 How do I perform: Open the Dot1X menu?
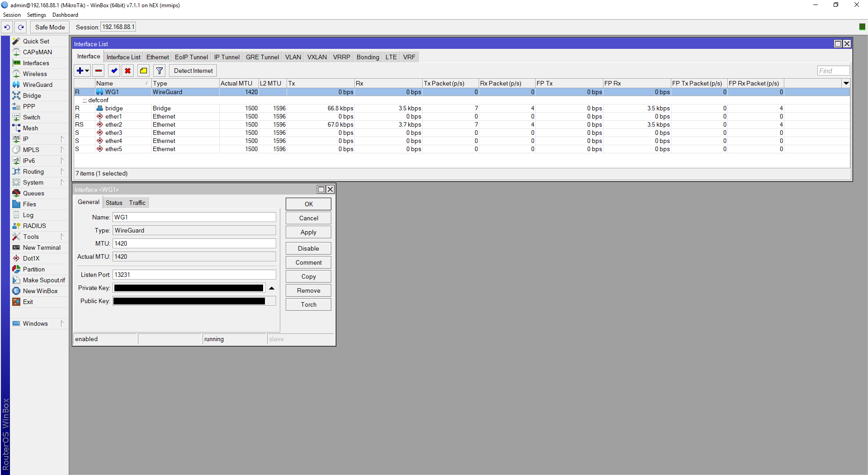31,258
